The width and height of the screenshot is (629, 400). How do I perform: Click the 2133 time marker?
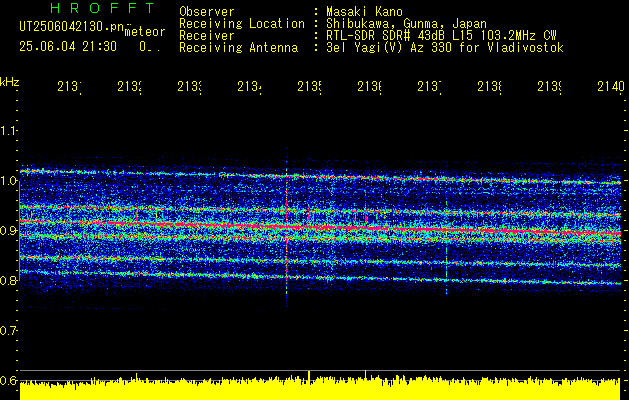pos(189,86)
